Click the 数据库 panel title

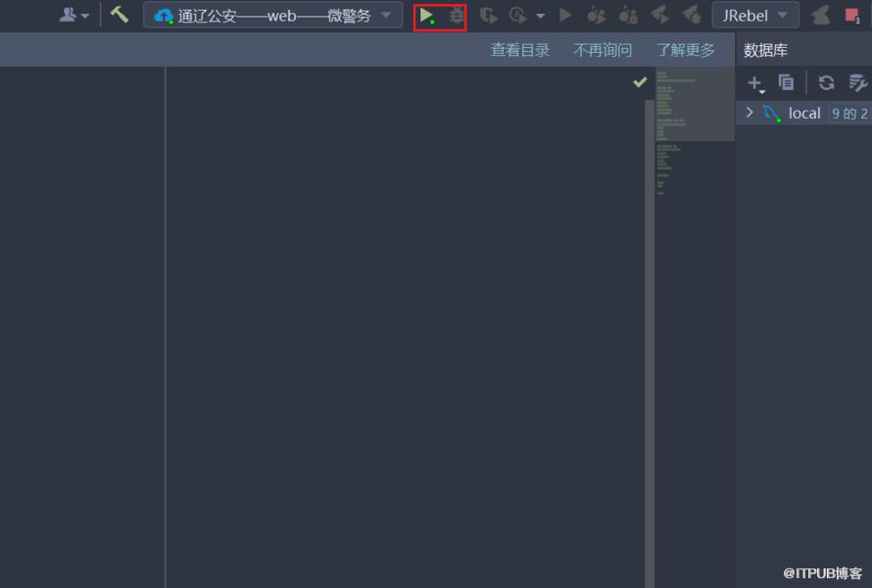tap(766, 51)
